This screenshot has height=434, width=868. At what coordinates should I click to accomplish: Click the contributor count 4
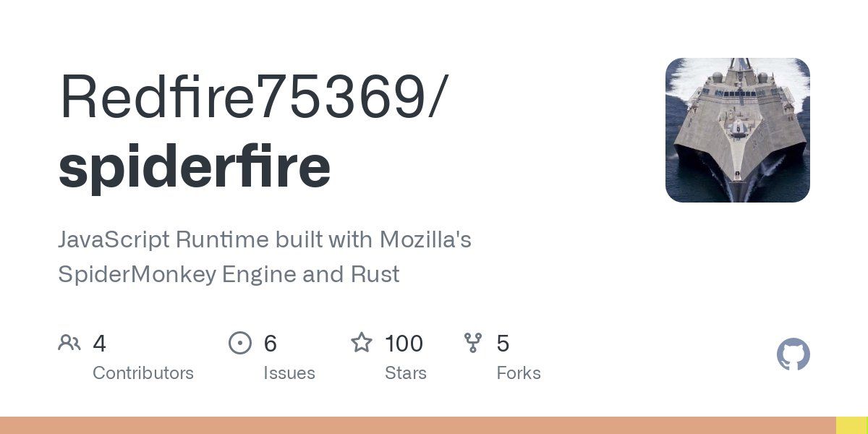point(100,343)
